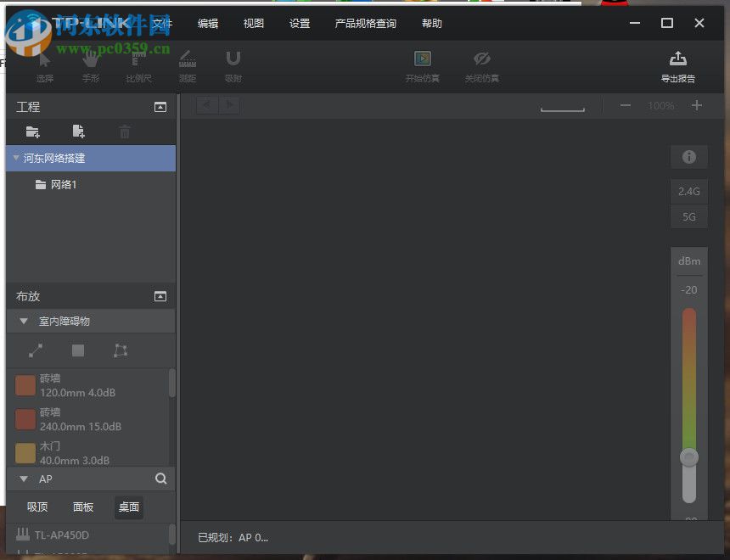Collapse the 工程 project panel

point(160,107)
